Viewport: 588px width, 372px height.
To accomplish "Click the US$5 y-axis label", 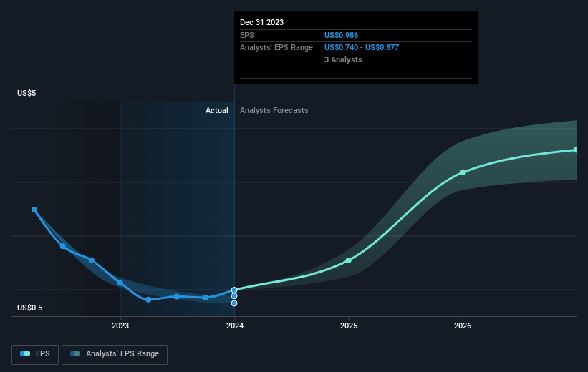I will coord(26,93).
